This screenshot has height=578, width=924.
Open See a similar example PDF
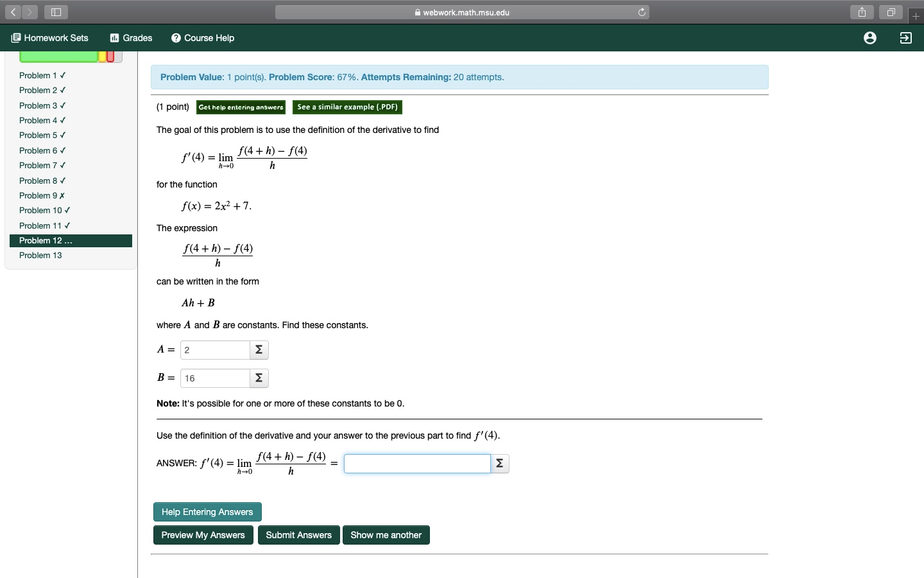347,107
